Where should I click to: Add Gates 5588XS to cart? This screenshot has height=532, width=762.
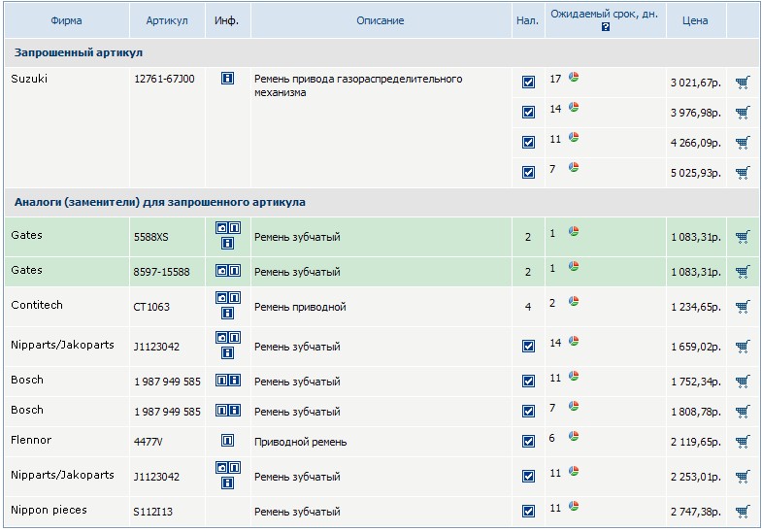tap(743, 237)
